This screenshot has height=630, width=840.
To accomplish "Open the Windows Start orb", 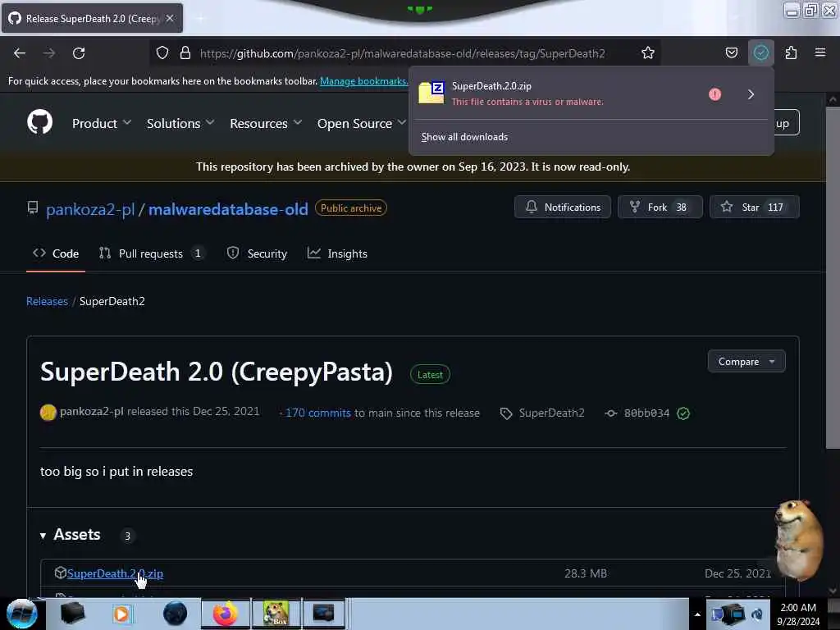I will [22, 614].
